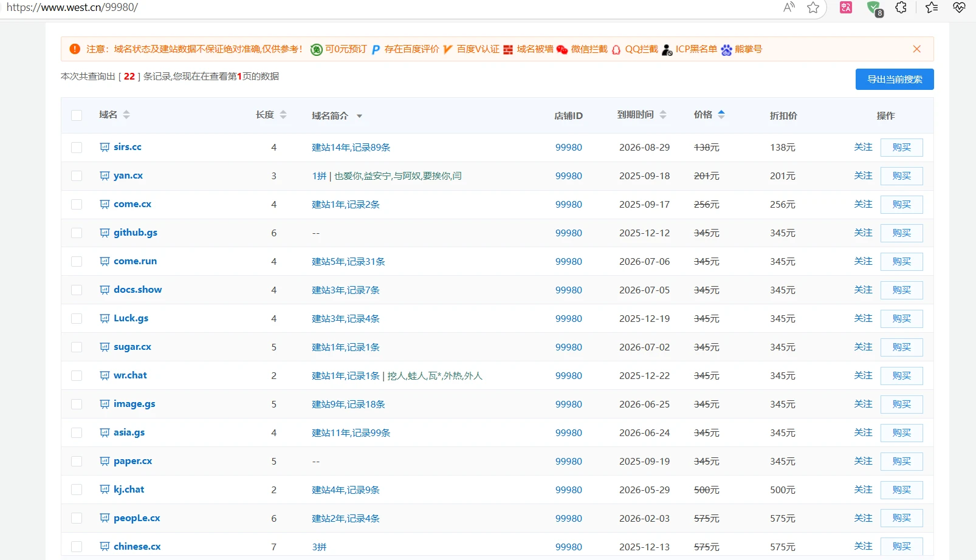976x560 pixels.
Task: Check the checkbox for sirs.cc row
Action: pyautogui.click(x=76, y=147)
